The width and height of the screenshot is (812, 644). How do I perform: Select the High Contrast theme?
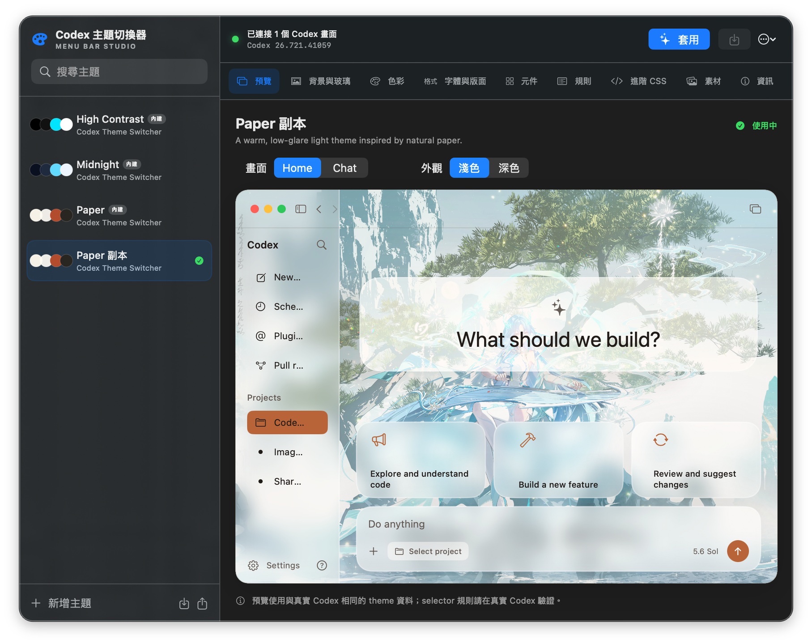pyautogui.click(x=119, y=125)
